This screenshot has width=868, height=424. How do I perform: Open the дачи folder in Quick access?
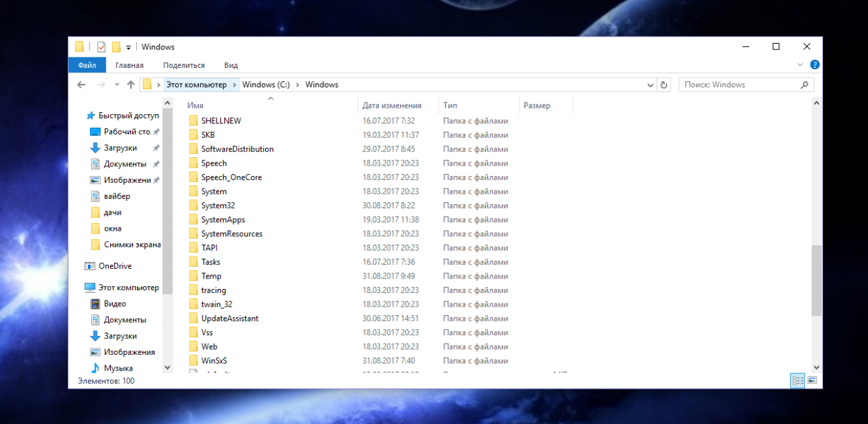tap(113, 213)
